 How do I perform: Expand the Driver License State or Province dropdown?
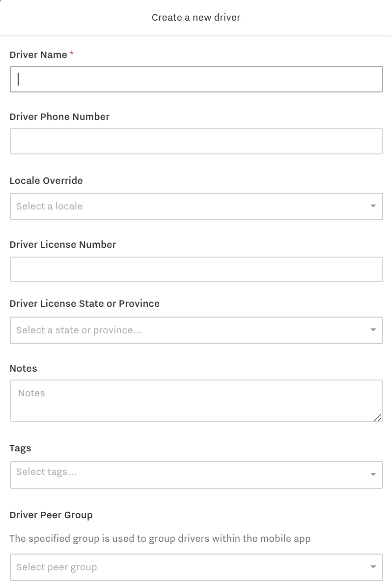(x=196, y=330)
